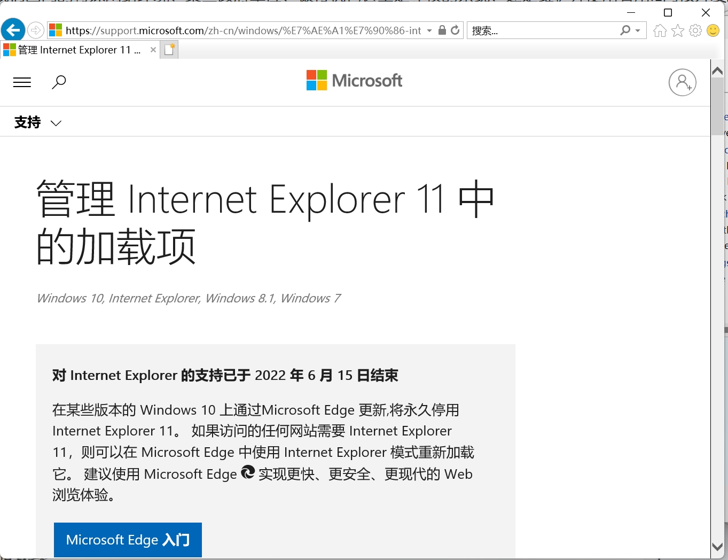Click the vertical scrollbar down arrow
This screenshot has height=560, width=728.
pos(717,547)
